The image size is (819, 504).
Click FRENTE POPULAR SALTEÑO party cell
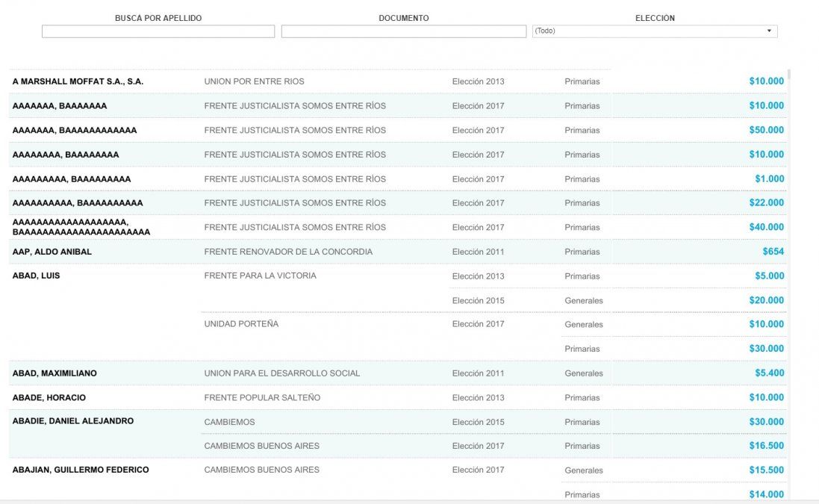pos(262,398)
